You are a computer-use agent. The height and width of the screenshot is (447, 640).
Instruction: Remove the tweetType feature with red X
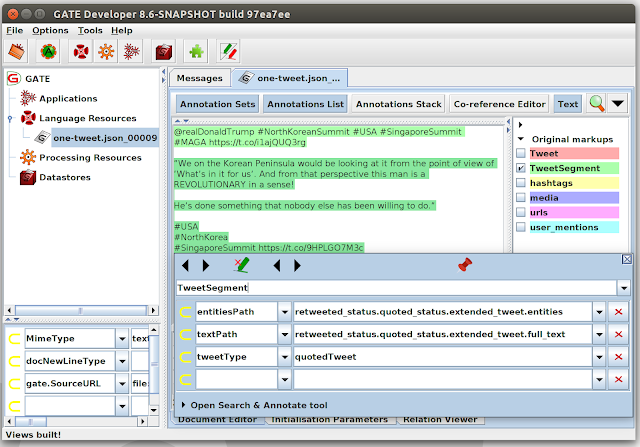(x=618, y=357)
